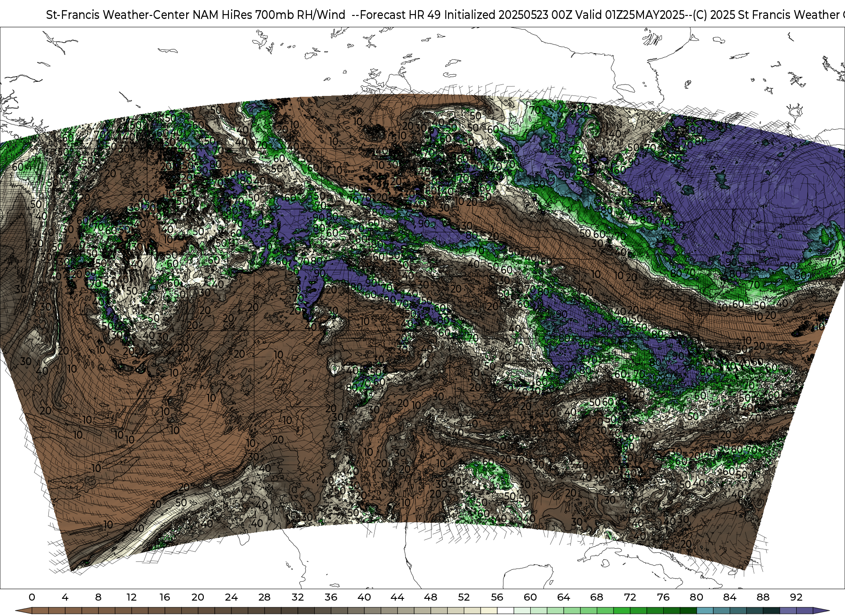
Task: Click the colorbar tick label "32"
Action: coord(298,597)
